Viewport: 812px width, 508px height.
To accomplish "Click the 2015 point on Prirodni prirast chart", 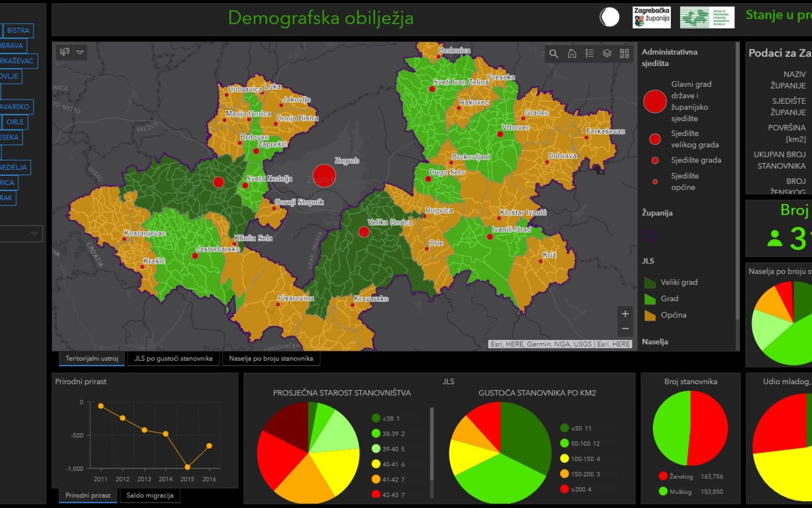I will [x=187, y=467].
